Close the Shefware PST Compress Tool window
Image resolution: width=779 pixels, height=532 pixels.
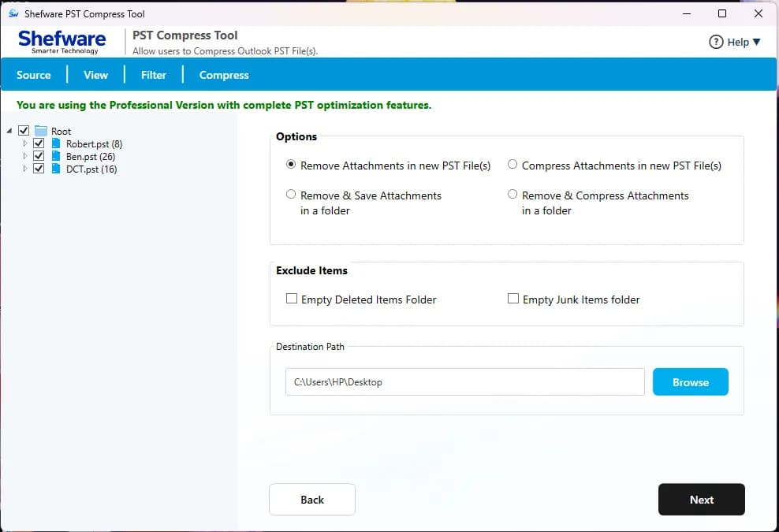pos(758,13)
